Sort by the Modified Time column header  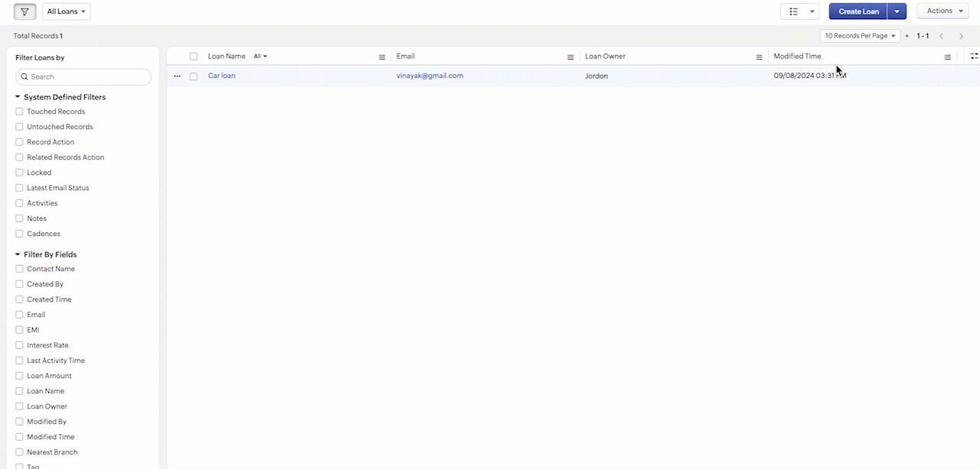pos(797,57)
